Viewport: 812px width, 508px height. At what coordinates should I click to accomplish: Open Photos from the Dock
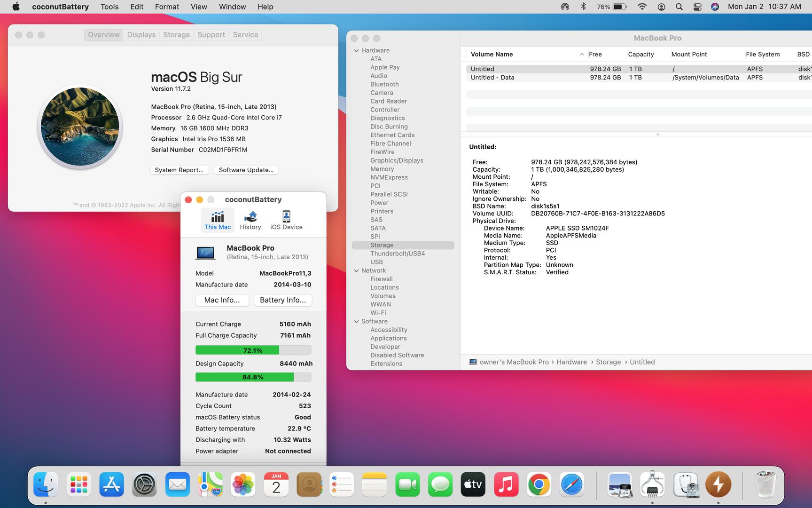pos(243,484)
